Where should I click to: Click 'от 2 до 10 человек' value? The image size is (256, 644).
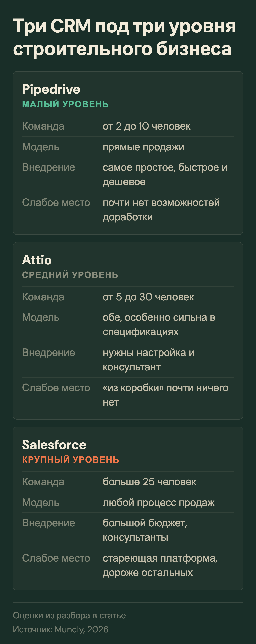pos(146,126)
